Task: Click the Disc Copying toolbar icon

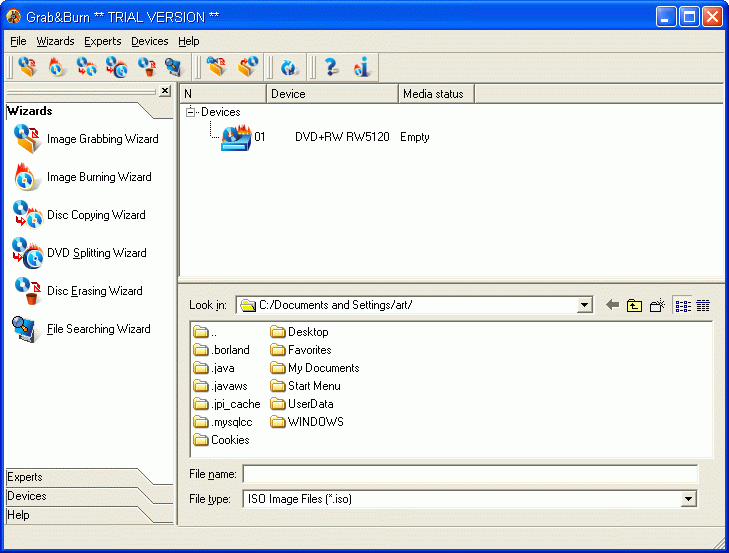Action: 86,67
